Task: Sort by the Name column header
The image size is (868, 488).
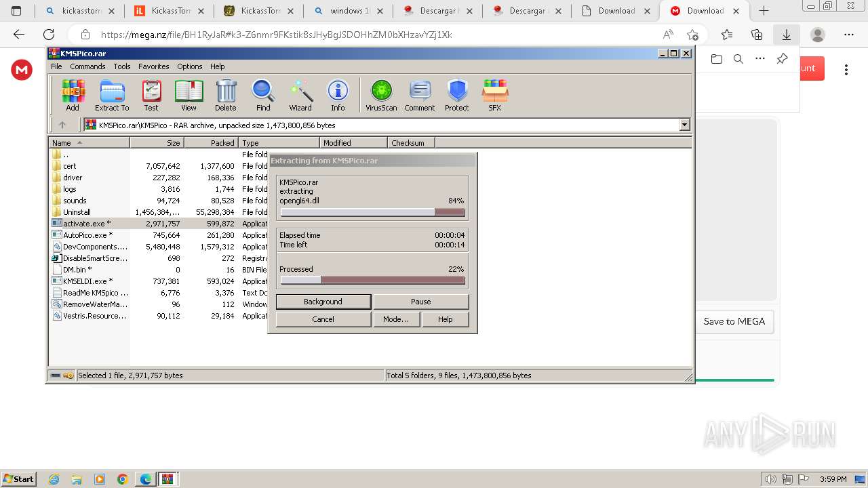Action: [x=90, y=143]
